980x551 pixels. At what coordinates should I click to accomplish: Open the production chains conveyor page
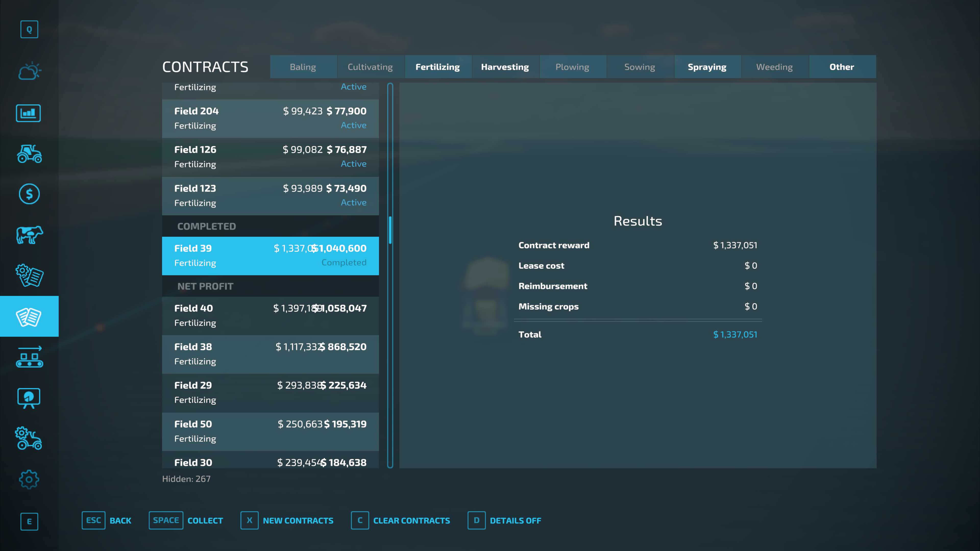click(29, 357)
